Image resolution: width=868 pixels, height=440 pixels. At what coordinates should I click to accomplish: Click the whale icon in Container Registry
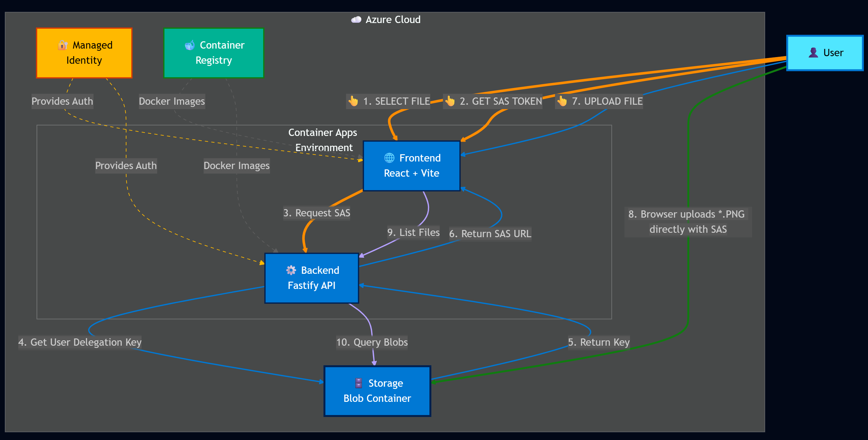190,45
